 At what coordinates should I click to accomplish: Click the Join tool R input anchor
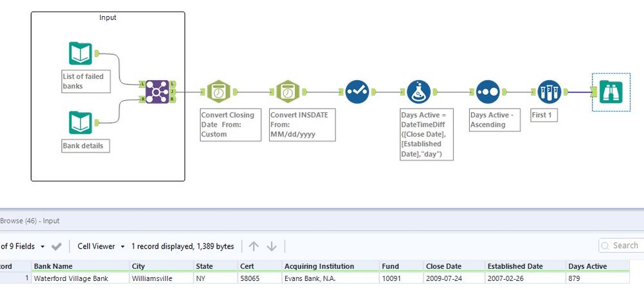pyautogui.click(x=142, y=99)
